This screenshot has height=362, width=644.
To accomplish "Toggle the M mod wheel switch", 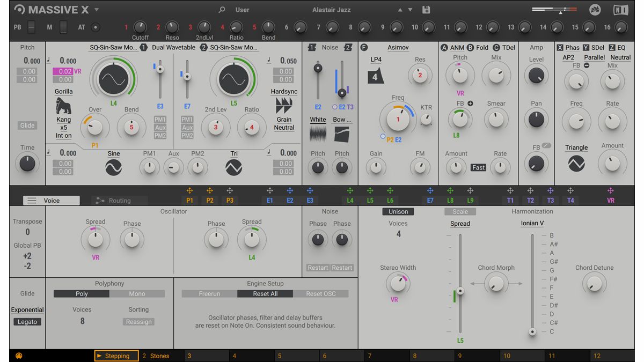I will coord(64,27).
